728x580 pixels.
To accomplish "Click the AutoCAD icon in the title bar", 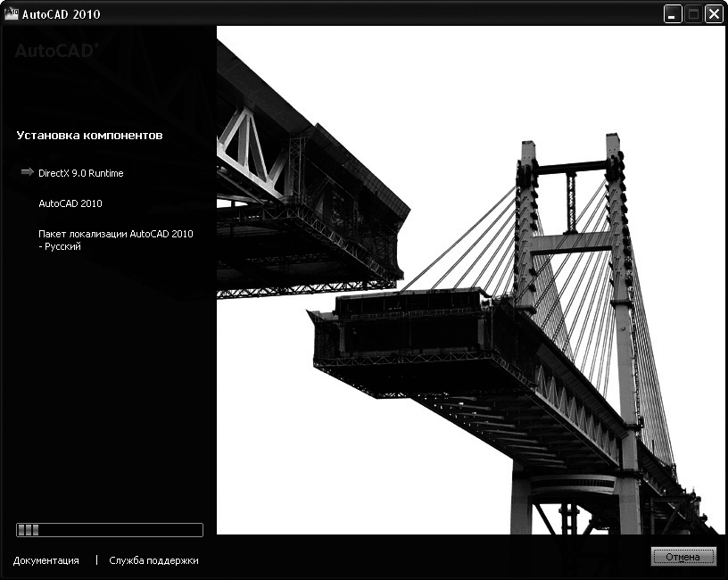I will click(12, 13).
